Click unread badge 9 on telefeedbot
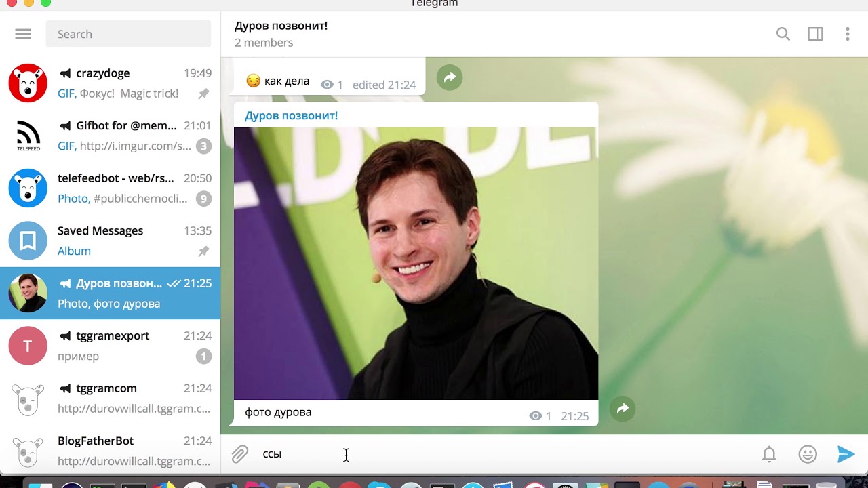The image size is (868, 488). tap(203, 199)
